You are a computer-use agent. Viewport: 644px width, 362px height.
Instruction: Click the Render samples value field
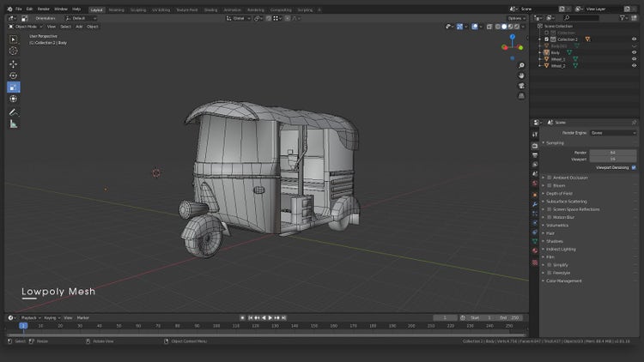click(x=612, y=152)
